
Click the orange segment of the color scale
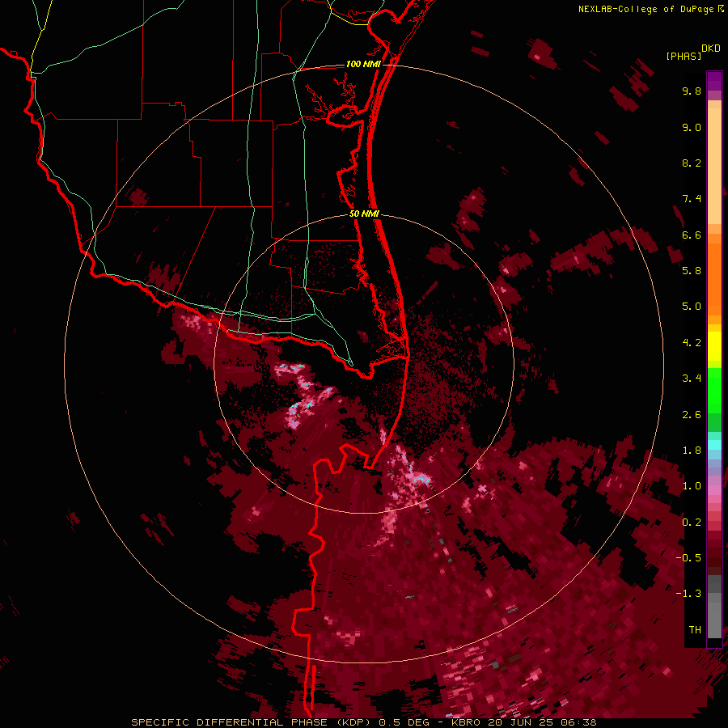714,278
